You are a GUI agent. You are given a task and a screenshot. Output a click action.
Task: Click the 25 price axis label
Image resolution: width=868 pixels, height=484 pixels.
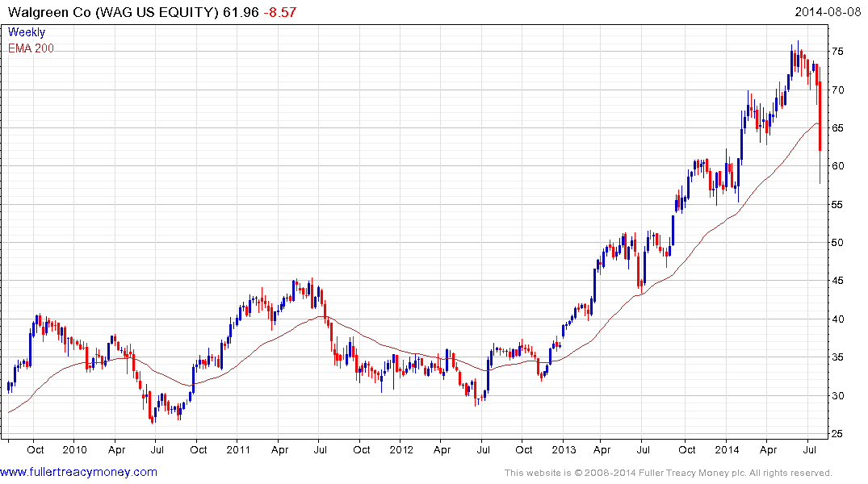tap(837, 434)
